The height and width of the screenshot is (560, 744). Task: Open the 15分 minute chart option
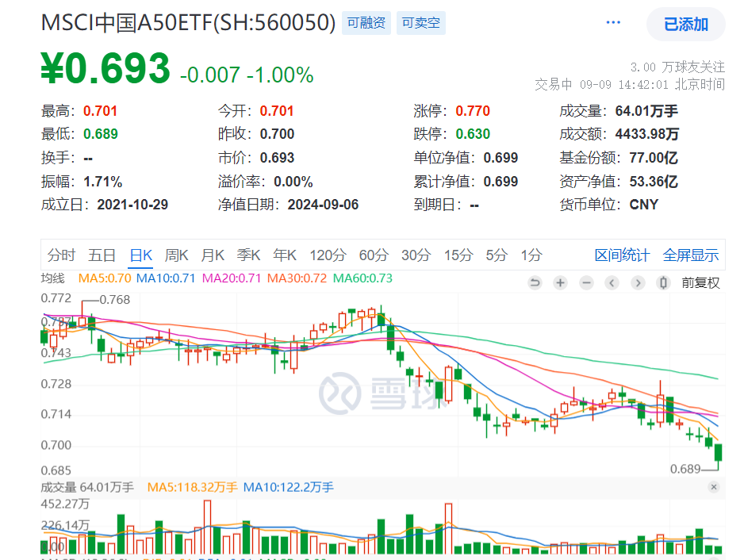pyautogui.click(x=458, y=255)
